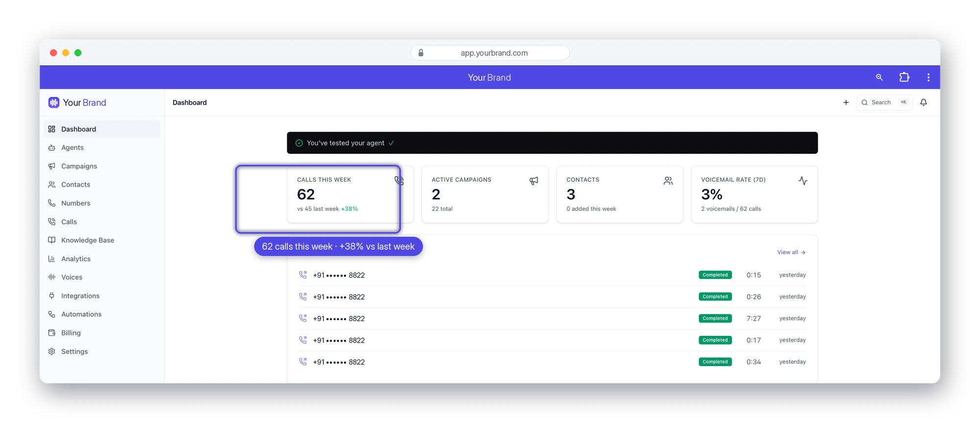Open the Active Campaigns card
The image size is (980, 423).
coord(485,194)
